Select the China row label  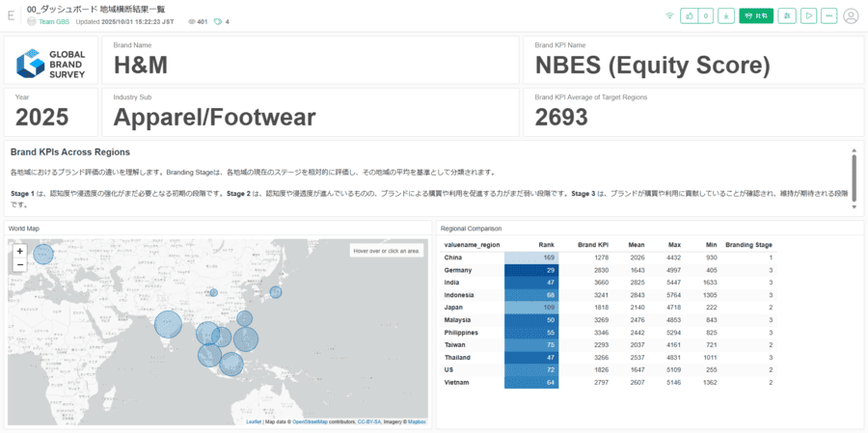click(x=453, y=257)
